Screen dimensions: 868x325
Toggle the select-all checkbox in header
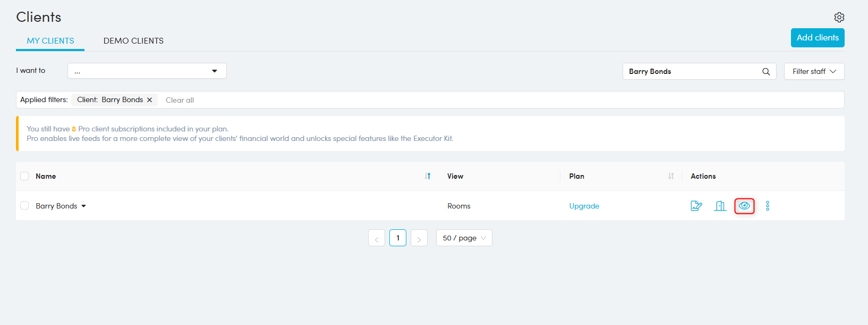point(24,176)
